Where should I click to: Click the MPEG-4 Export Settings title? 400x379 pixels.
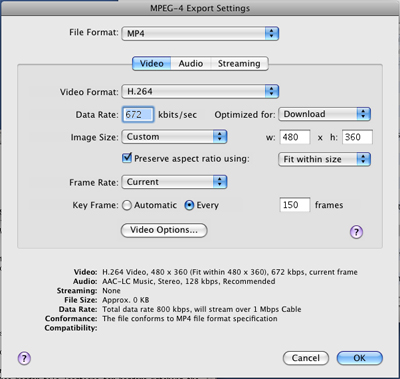[200, 8]
